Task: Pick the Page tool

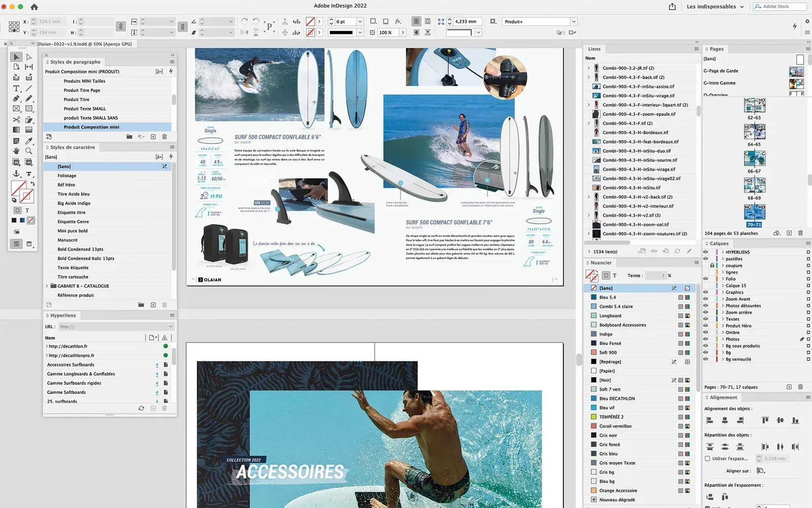Action: pos(16,67)
